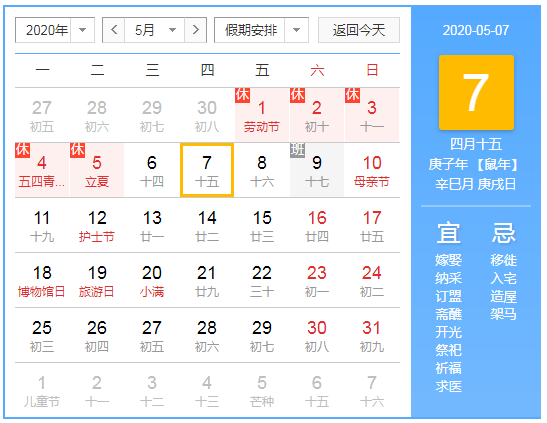
Task: Select May 20 小满
Action: (x=152, y=280)
